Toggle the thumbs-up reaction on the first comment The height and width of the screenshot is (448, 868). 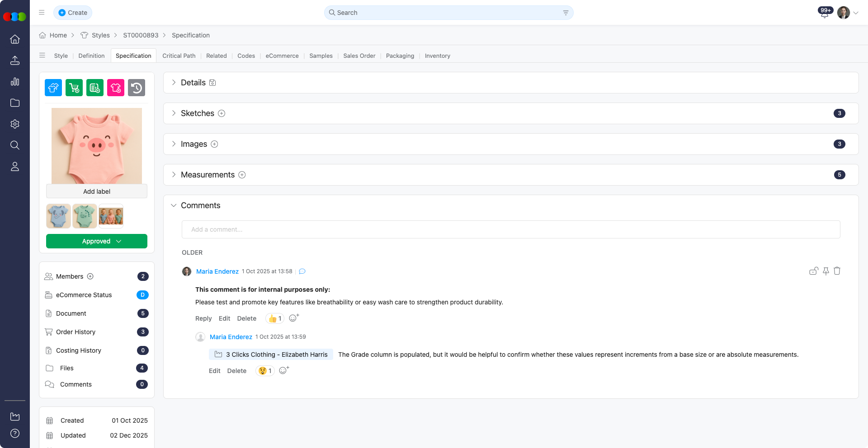pyautogui.click(x=274, y=318)
